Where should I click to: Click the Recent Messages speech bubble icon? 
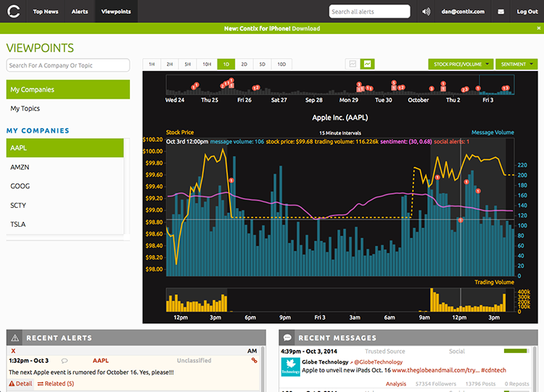287,338
